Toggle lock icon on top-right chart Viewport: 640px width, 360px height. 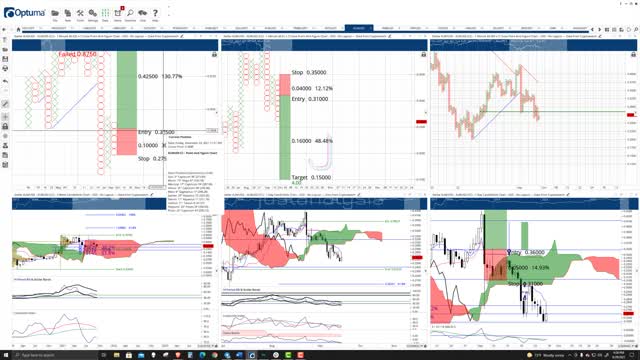633,54
